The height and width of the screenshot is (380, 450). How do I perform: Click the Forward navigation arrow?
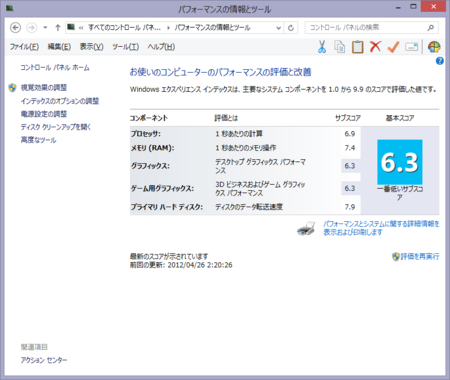click(32, 28)
